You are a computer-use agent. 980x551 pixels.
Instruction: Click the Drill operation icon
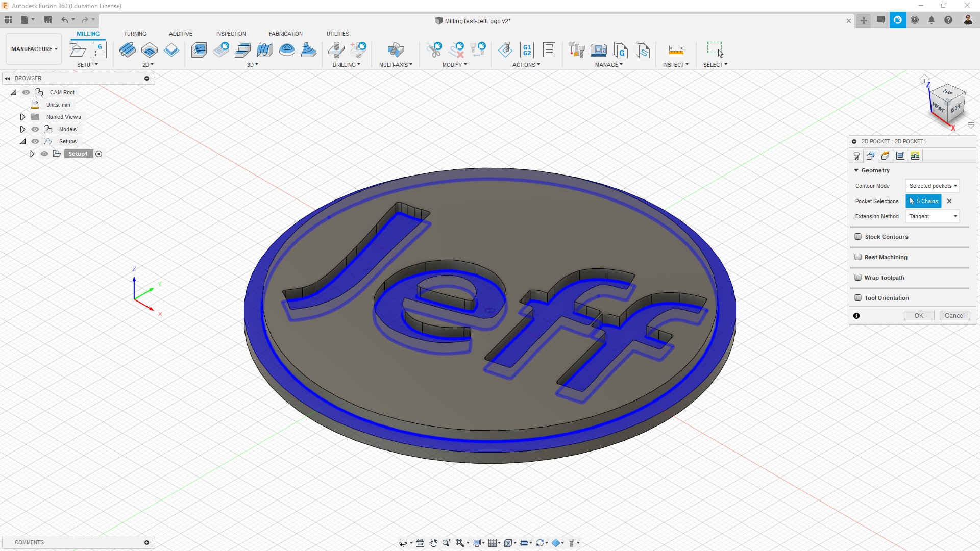click(336, 49)
